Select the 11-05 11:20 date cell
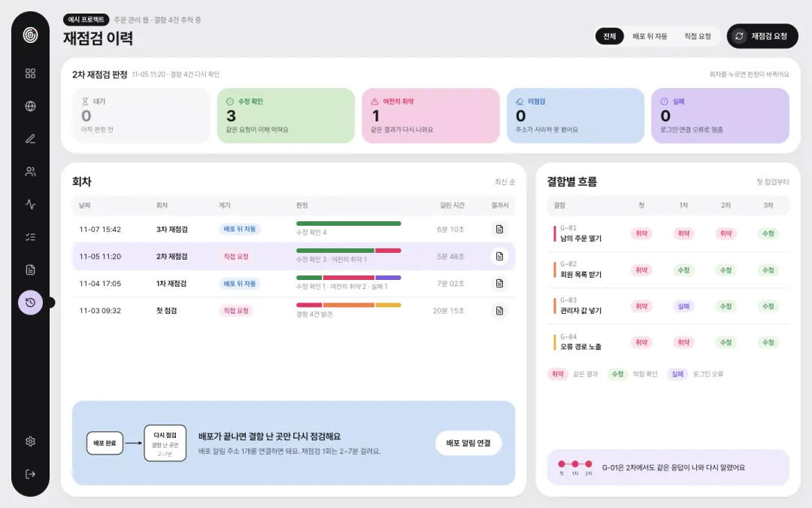Screen dimensions: 812x508 (100, 257)
